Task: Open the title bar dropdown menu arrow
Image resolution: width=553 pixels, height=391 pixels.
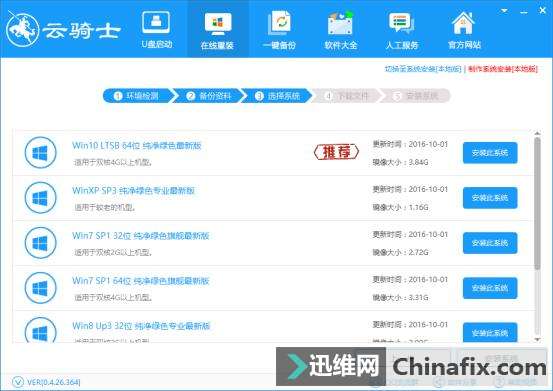Action: click(504, 11)
